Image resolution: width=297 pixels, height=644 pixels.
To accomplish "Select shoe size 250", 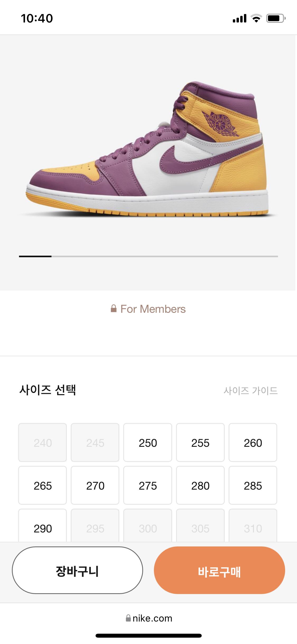I will click(148, 443).
